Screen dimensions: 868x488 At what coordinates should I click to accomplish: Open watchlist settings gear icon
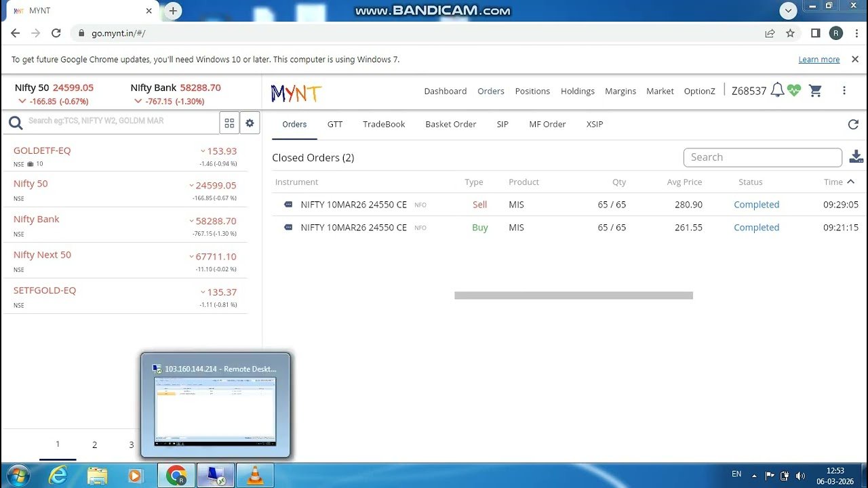click(x=250, y=123)
